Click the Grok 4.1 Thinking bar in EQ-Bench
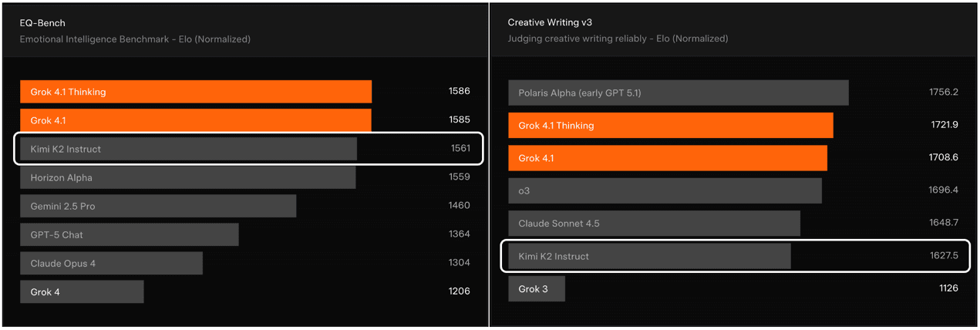The height and width of the screenshot is (330, 980). coord(196,92)
